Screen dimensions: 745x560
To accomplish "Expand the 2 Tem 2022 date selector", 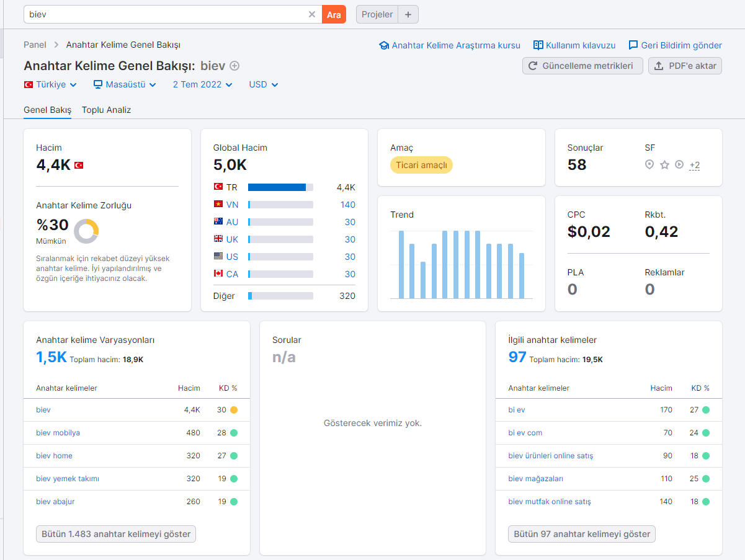I will 203,84.
